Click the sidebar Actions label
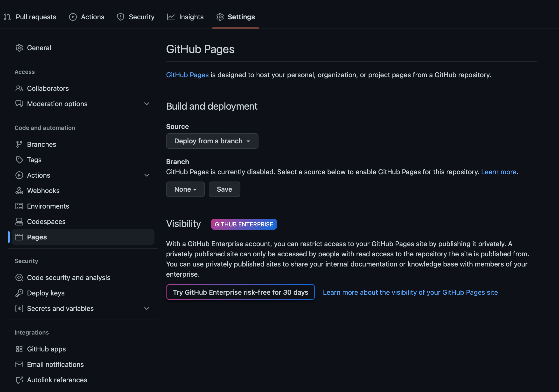Image resolution: width=559 pixels, height=392 pixels. (x=39, y=175)
